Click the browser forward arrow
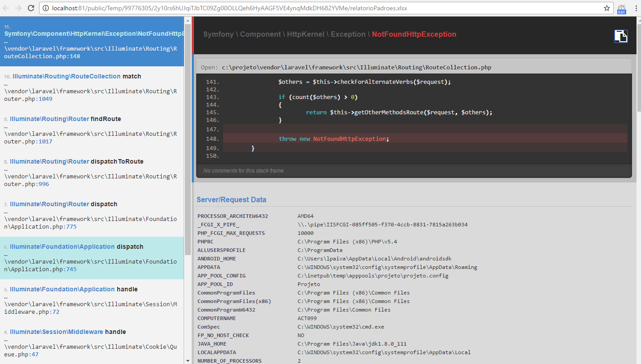 [18, 8]
